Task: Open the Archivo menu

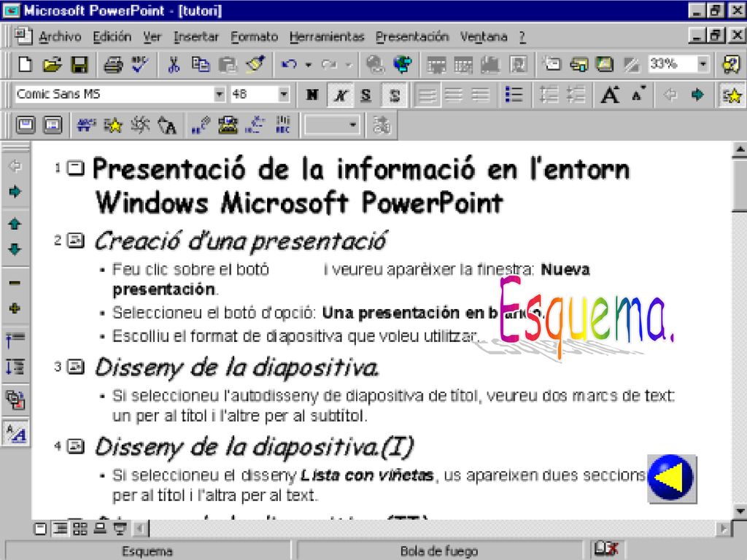Action: (x=60, y=36)
